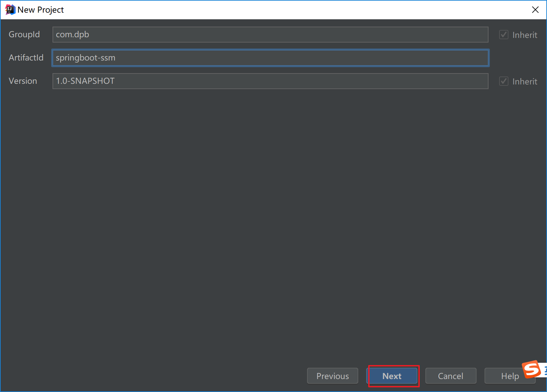Image resolution: width=547 pixels, height=392 pixels.
Task: Toggle the Inherit checkbox next to GroupId
Action: tap(504, 35)
